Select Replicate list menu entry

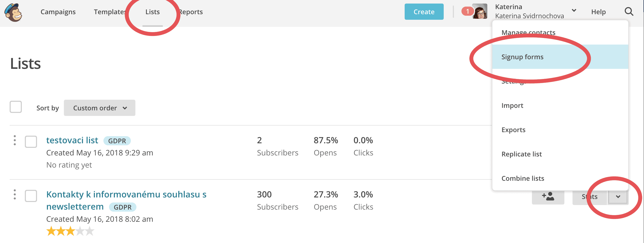click(x=522, y=154)
